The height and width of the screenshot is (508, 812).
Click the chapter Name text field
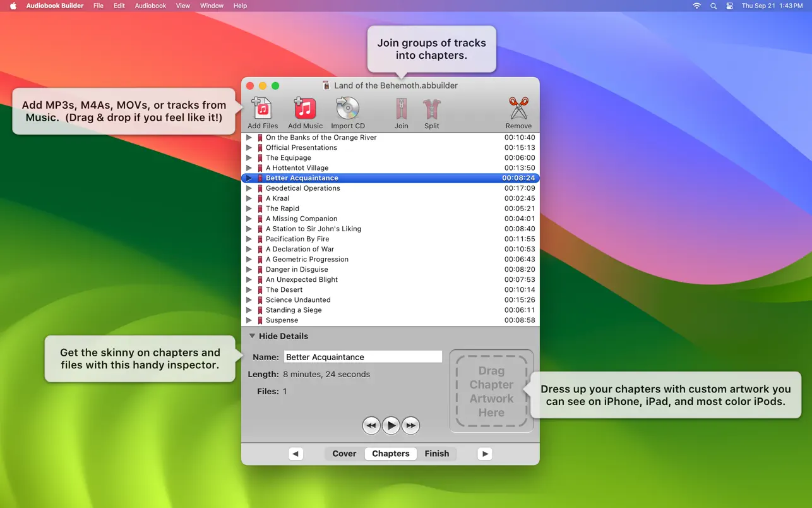coord(362,357)
